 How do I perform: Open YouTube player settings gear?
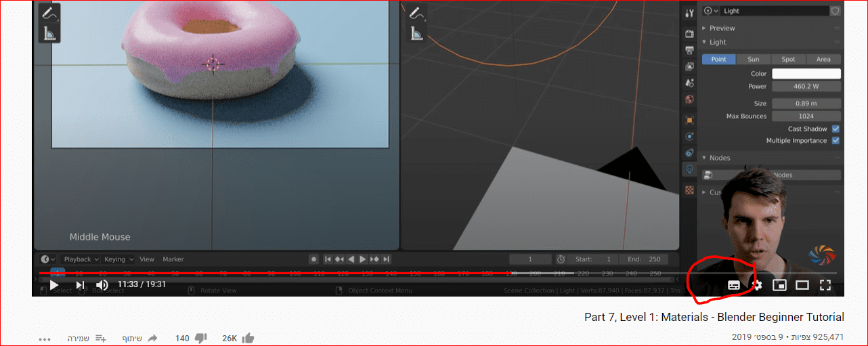[758, 285]
